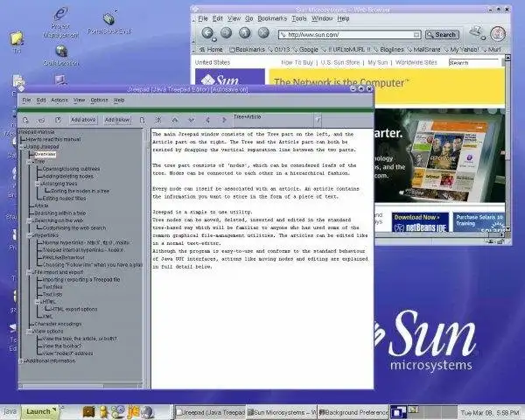Click the left-arrow icon in the Jreepad toolbar
Viewport: 525px width, 420px height.
(x=207, y=120)
